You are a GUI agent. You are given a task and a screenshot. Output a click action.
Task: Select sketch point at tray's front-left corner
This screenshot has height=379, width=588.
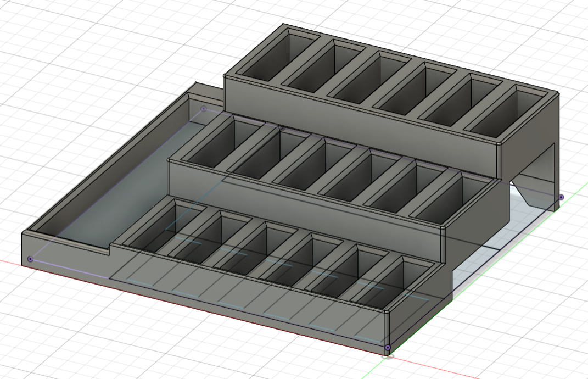tap(30, 259)
